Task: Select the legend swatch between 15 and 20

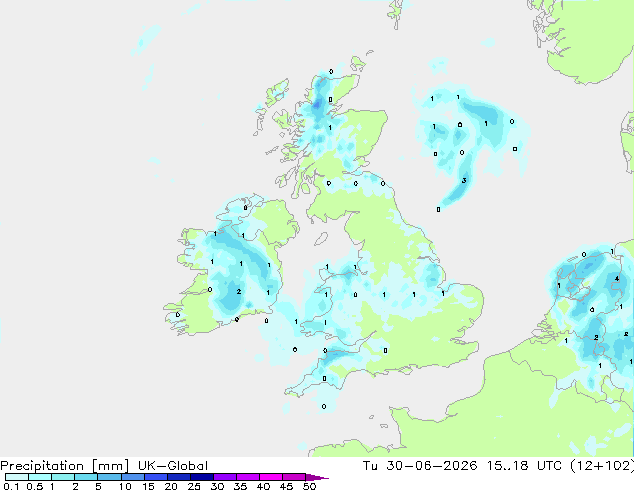Action: (155, 477)
